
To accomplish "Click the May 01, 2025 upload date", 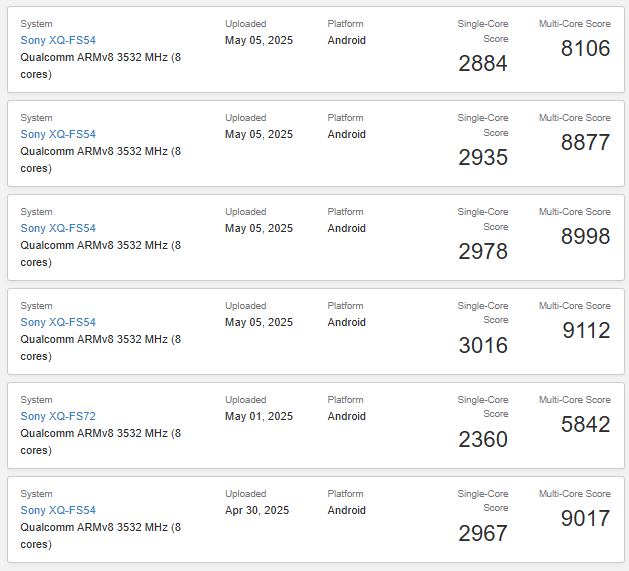I will [x=259, y=416].
